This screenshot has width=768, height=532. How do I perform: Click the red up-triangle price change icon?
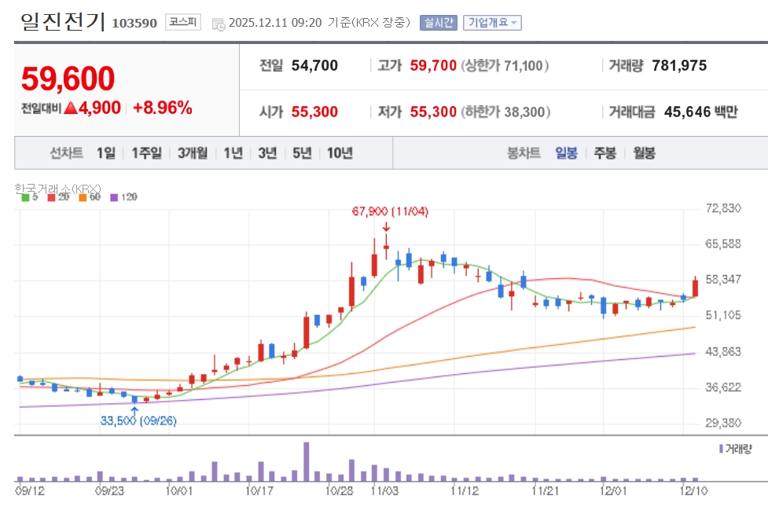coord(71,108)
